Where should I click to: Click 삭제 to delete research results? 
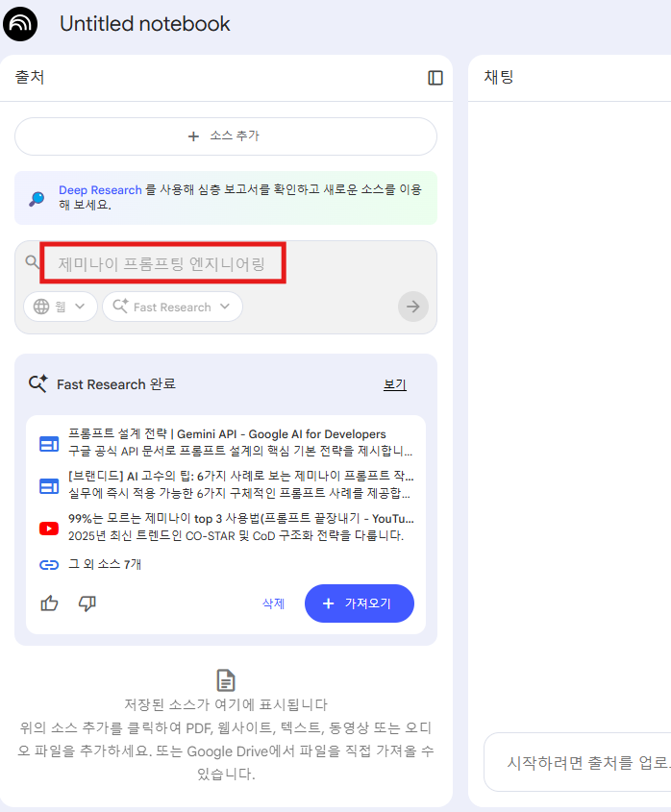click(x=274, y=603)
